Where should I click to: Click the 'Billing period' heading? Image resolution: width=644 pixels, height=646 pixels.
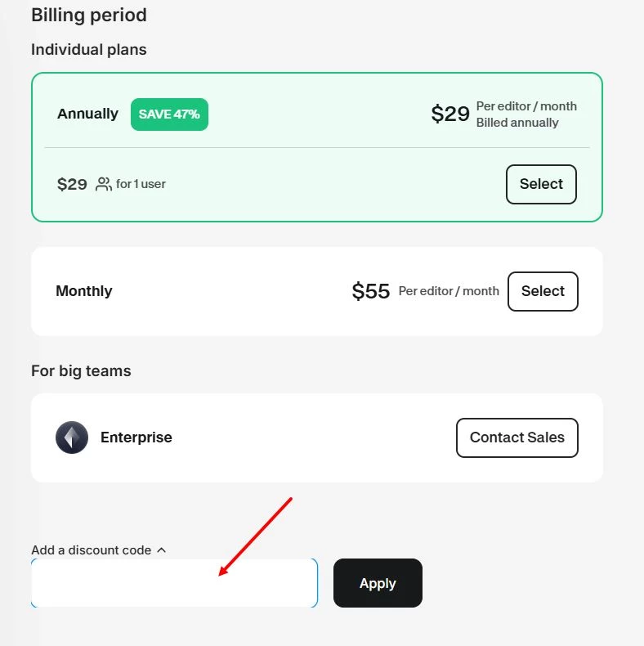pos(89,15)
